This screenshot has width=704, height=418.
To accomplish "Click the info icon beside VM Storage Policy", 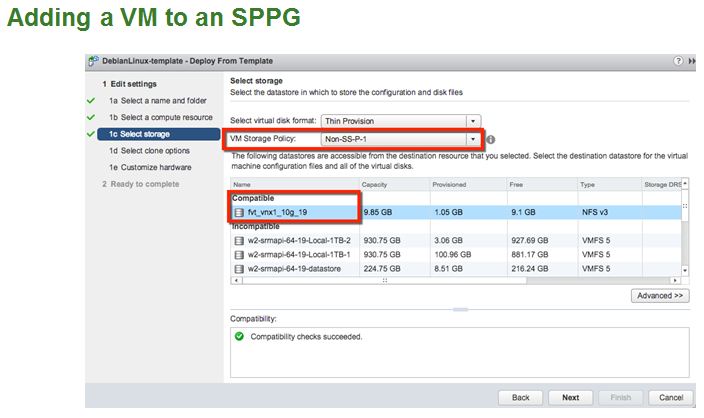I will [491, 139].
